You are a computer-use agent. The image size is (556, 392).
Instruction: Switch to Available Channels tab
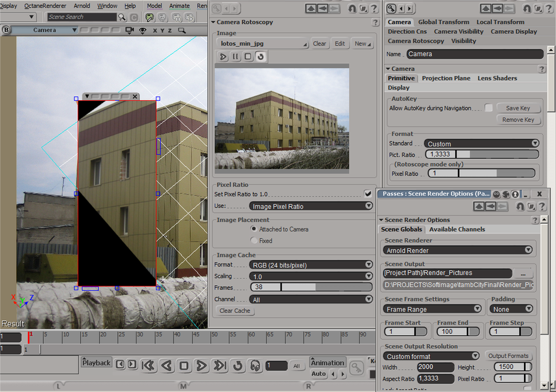[x=457, y=229]
